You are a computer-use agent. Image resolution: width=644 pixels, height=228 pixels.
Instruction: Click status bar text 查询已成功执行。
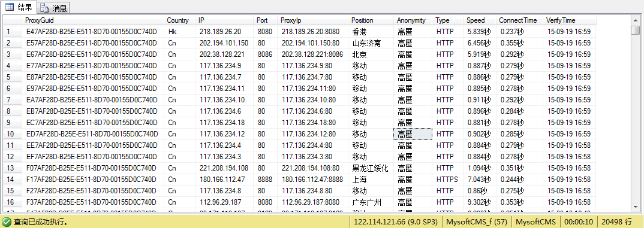41,222
